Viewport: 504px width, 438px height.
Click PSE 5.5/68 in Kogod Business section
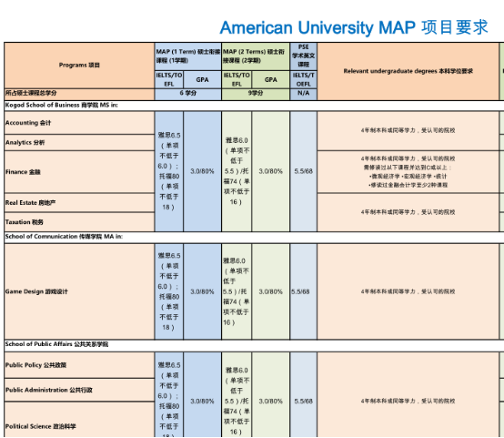(304, 171)
